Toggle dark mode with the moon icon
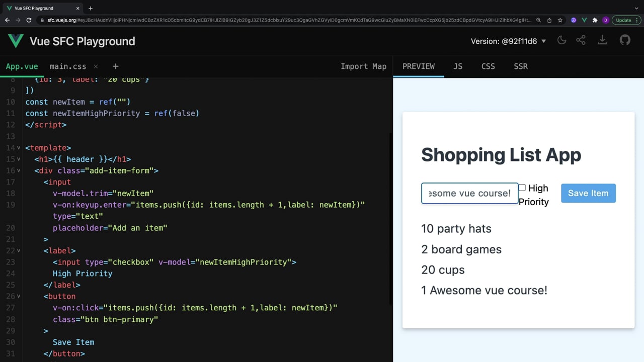The width and height of the screenshot is (644, 362). (x=561, y=41)
